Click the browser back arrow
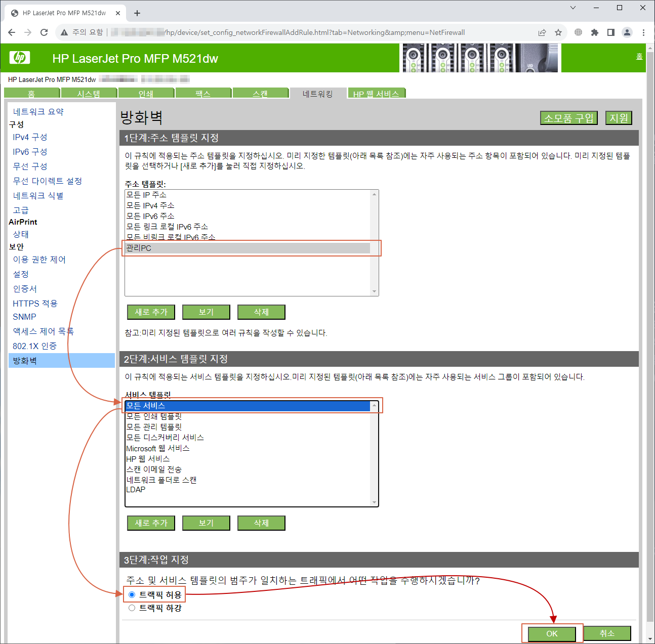The width and height of the screenshot is (655, 644). click(12, 32)
